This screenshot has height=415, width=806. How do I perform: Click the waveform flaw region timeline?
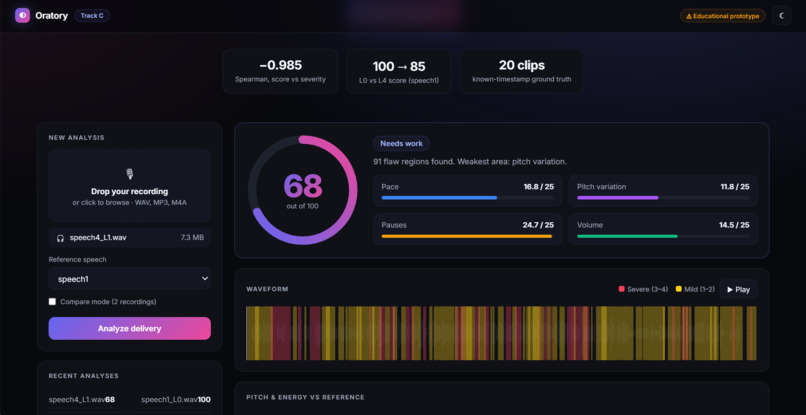point(501,333)
